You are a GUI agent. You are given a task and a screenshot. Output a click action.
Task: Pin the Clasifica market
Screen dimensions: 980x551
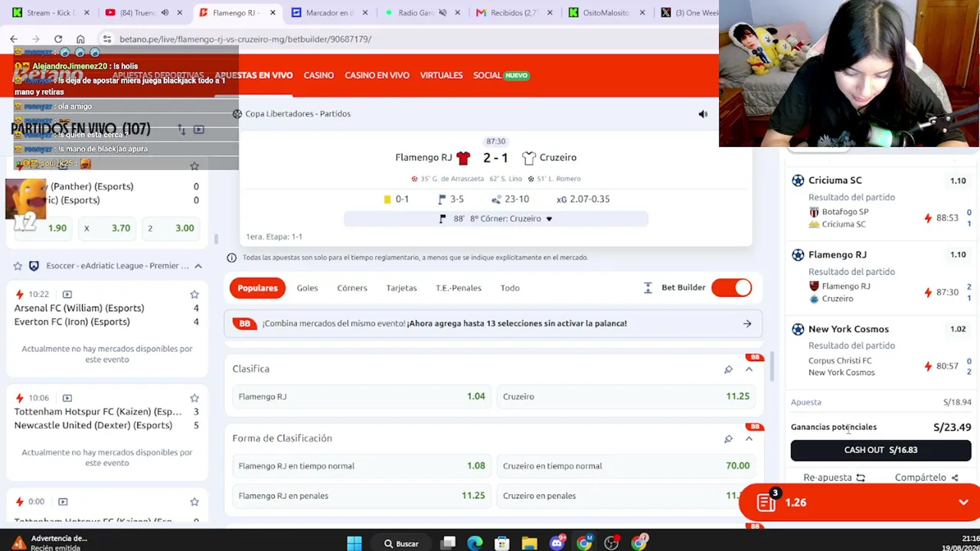(728, 370)
